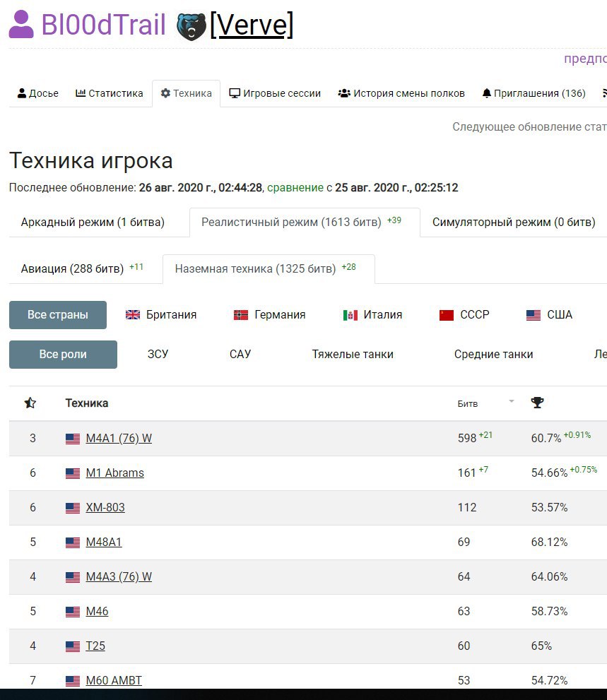Open the M4A3 (76) W vehicle link
Screen dimensions: 607x700
pyautogui.click(x=119, y=577)
